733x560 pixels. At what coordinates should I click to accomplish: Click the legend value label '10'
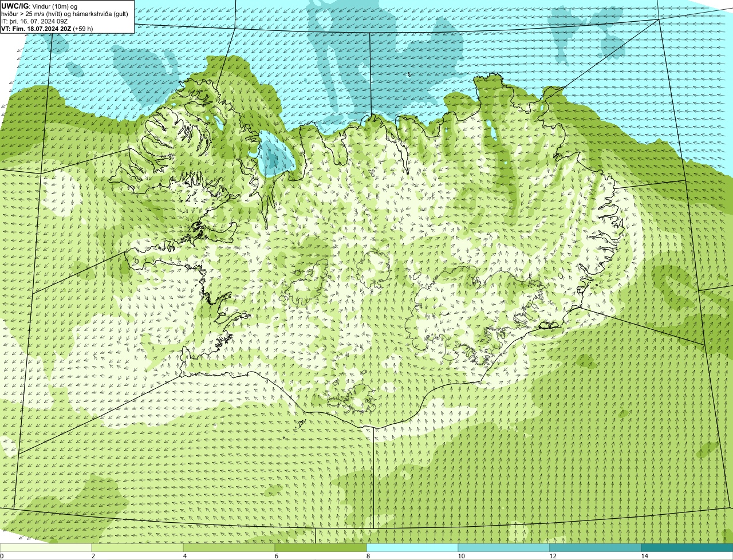coord(461,556)
